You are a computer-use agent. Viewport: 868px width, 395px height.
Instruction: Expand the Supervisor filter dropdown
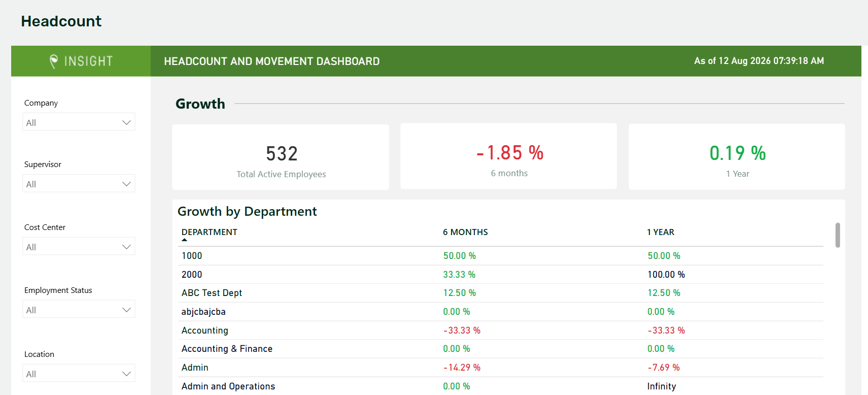[79, 184]
